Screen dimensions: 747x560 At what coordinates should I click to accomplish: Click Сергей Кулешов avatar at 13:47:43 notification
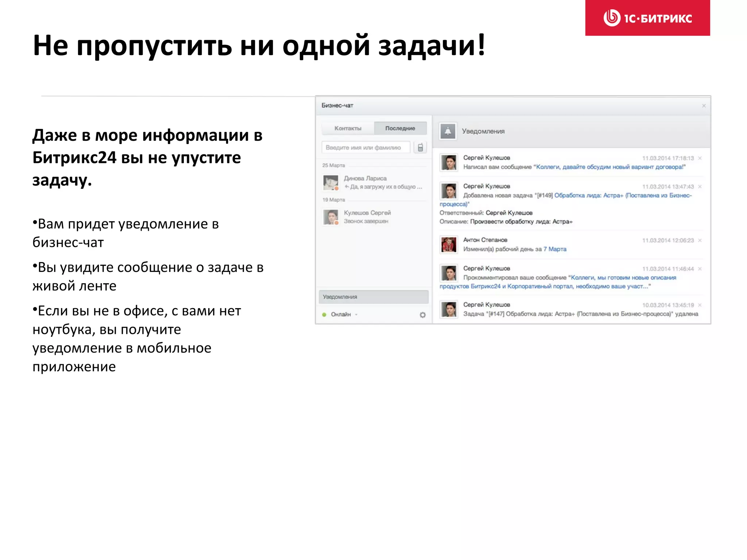449,191
